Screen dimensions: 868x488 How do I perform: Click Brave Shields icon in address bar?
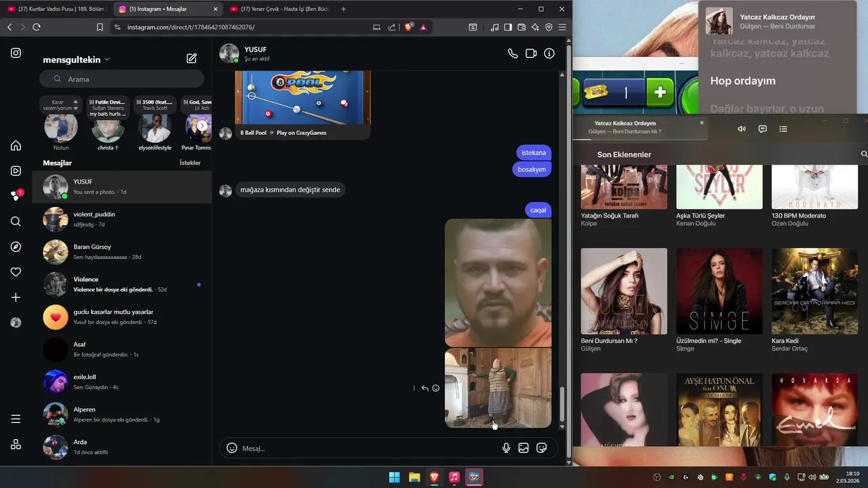409,27
